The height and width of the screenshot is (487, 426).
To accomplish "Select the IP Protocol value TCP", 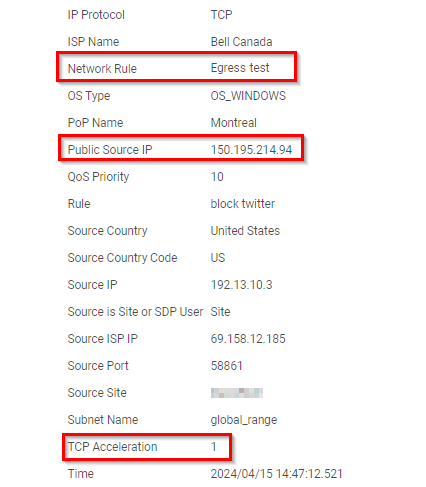I will pos(221,15).
